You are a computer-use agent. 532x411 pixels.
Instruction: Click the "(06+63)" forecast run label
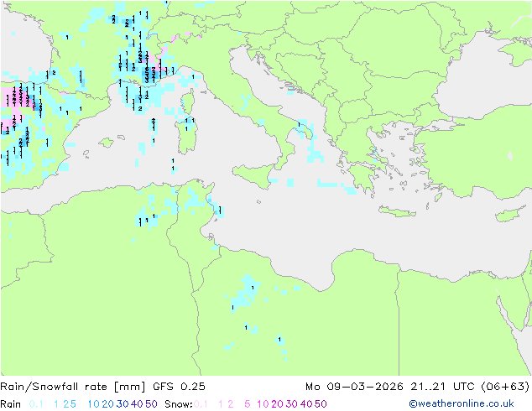(x=505, y=387)
